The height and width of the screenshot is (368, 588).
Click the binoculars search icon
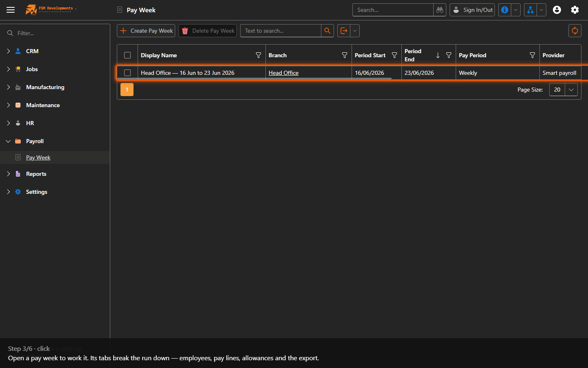tap(440, 10)
